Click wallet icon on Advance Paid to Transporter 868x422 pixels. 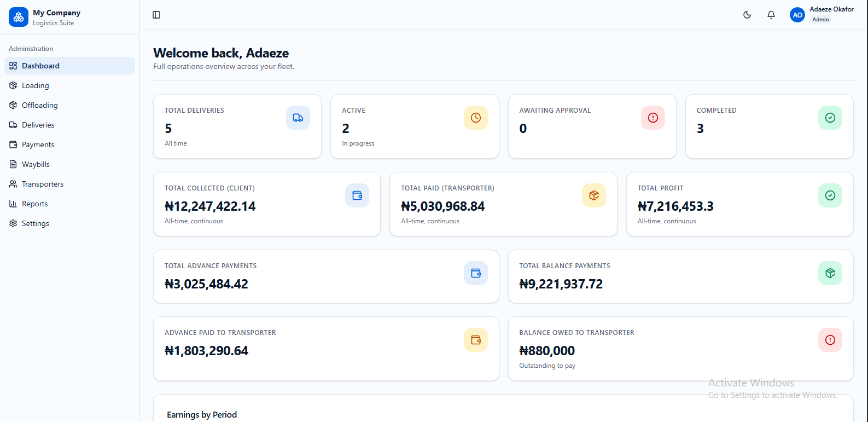pyautogui.click(x=476, y=340)
